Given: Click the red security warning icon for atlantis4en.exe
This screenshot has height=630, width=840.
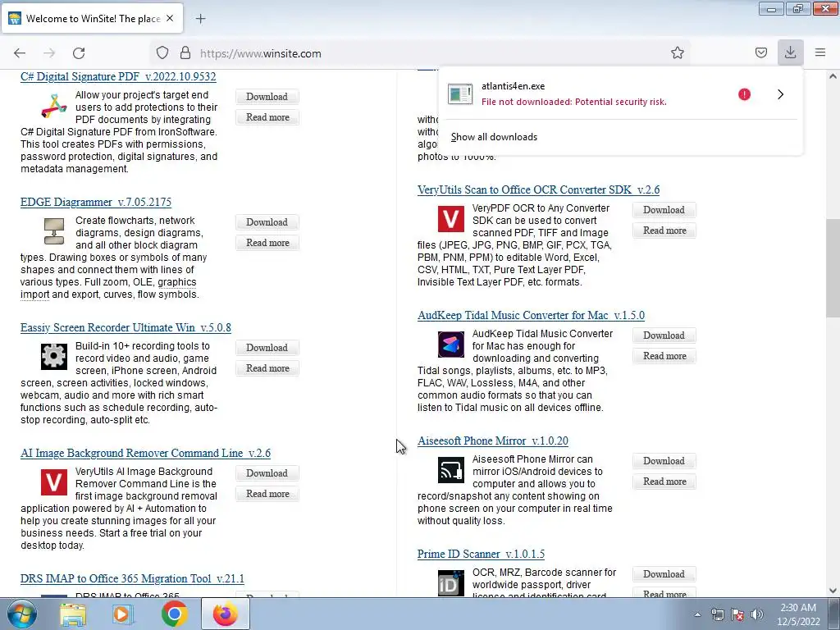Looking at the screenshot, I should (x=744, y=95).
